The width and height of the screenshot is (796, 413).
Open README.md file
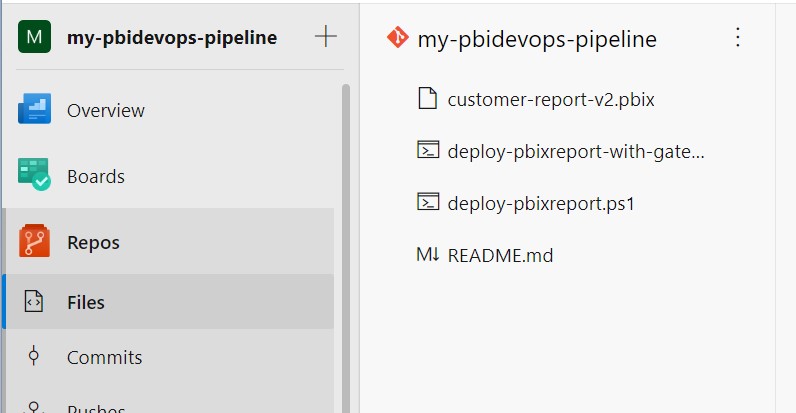coord(501,256)
